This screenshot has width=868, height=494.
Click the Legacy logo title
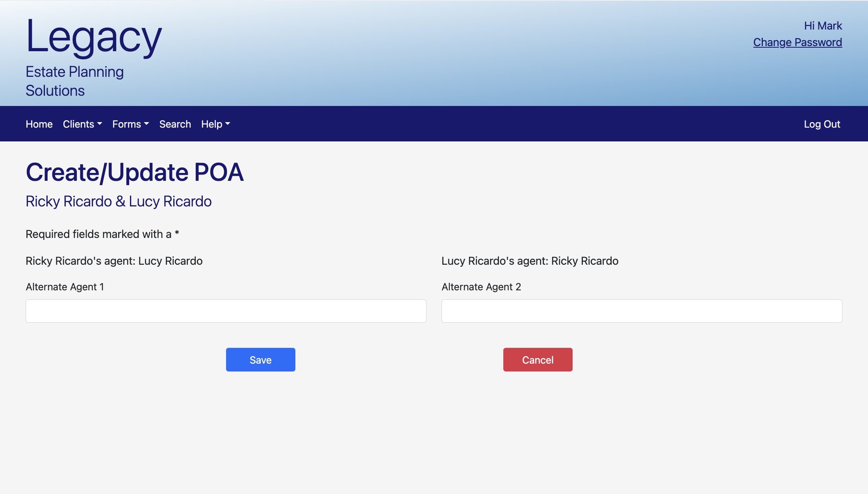coord(94,37)
